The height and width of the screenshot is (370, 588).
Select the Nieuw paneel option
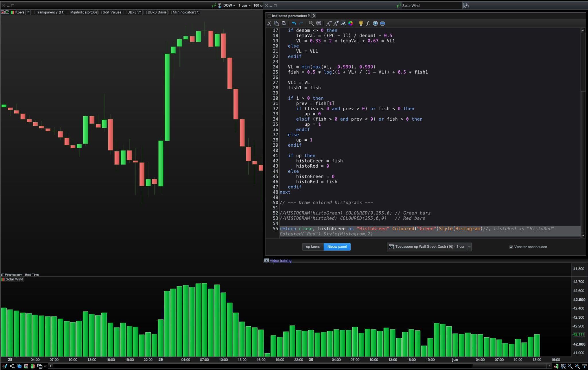337,247
